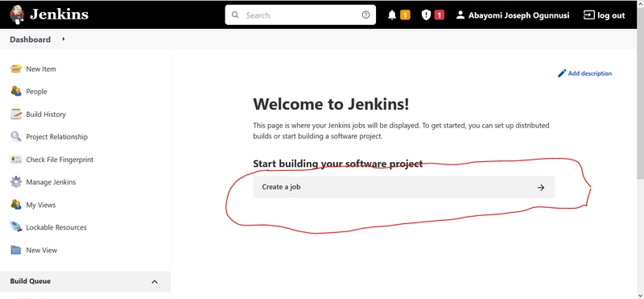This screenshot has width=644, height=299.
Task: Click the Project Relationship magnifier icon
Action: click(15, 136)
